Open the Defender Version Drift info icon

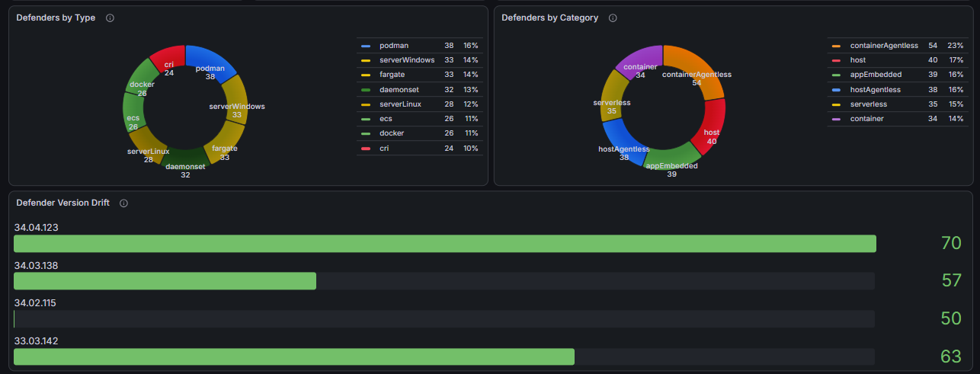[x=123, y=203]
